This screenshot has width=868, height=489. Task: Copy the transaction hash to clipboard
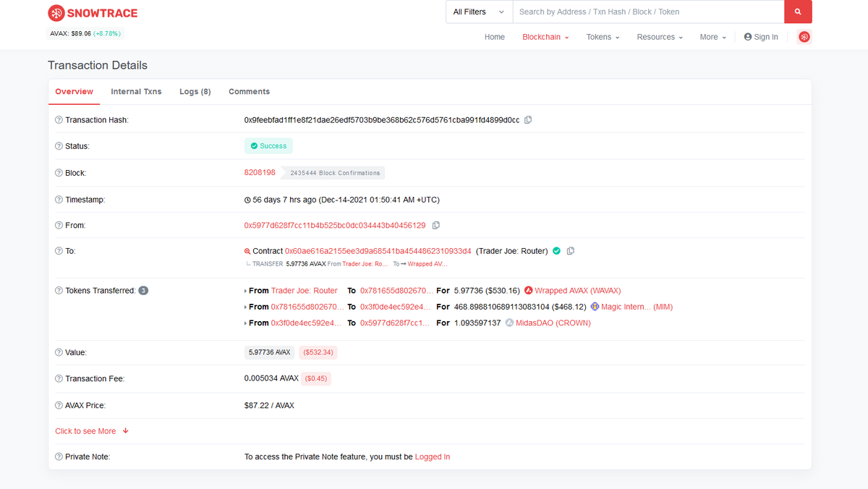point(528,120)
